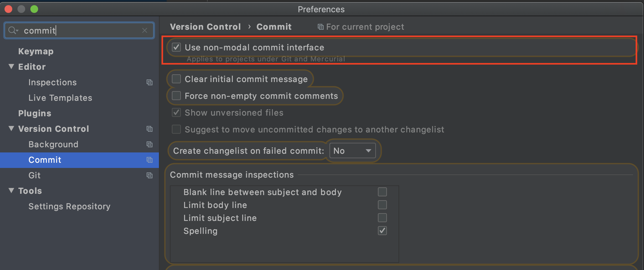Click the project-level icon next to Background
The width and height of the screenshot is (644, 270).
coord(149,144)
